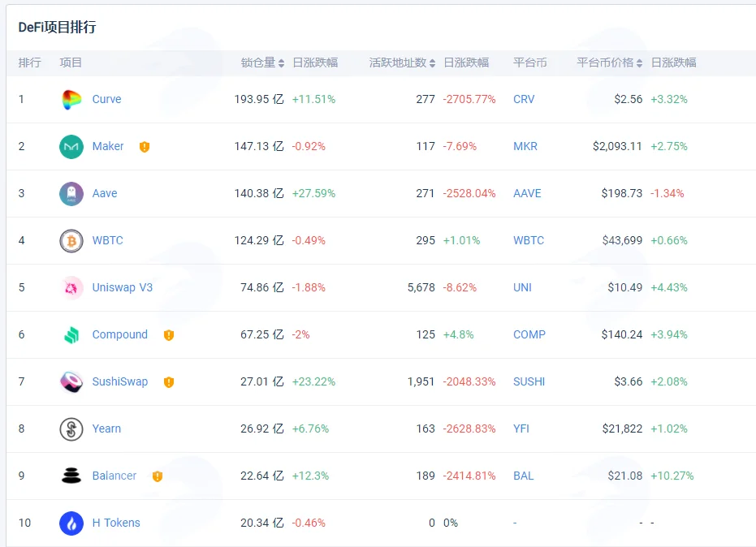Screen dimensions: 756x547
Task: Click the Balancer stacked stones icon
Action: point(71,476)
